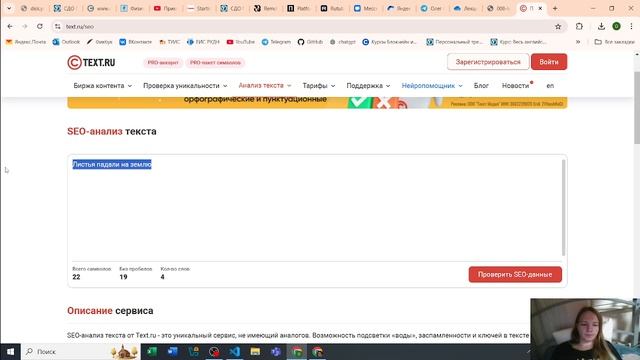Open Microsoft Teams from the taskbar
Screen dimensions: 640x360
pos(276,351)
